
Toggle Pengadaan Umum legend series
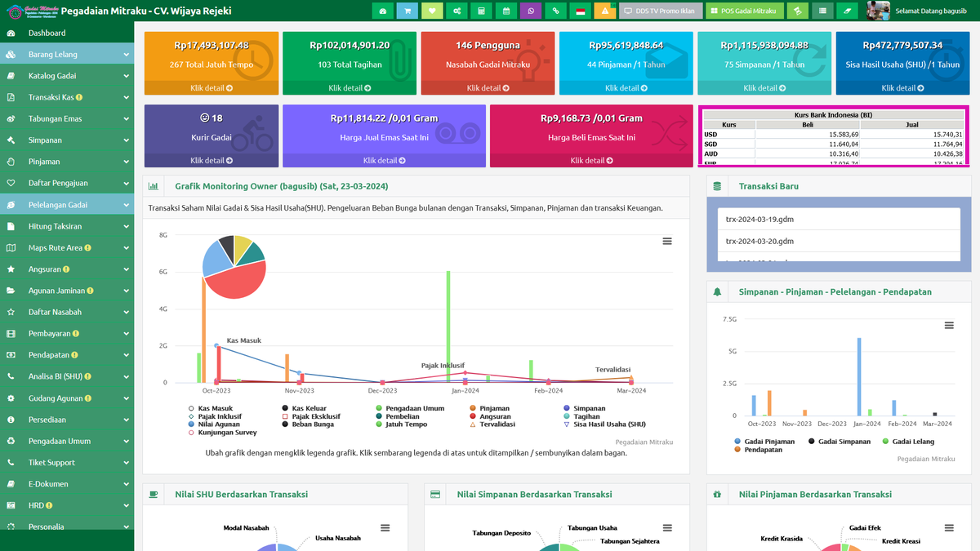(x=410, y=408)
